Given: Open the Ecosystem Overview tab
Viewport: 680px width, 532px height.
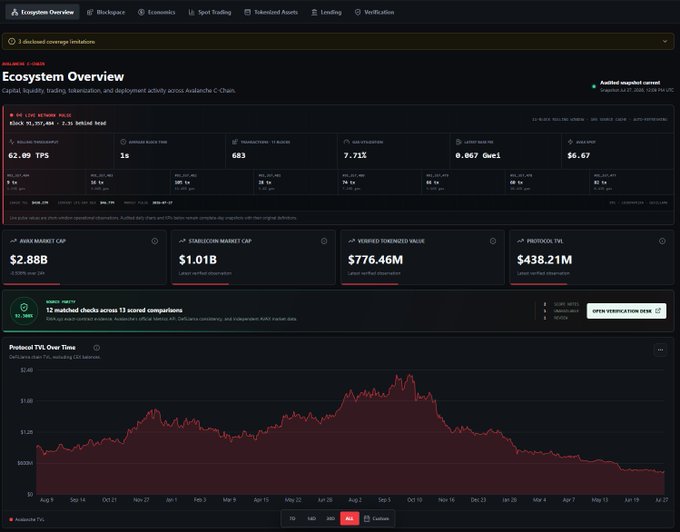Looking at the screenshot, I should pos(42,12).
